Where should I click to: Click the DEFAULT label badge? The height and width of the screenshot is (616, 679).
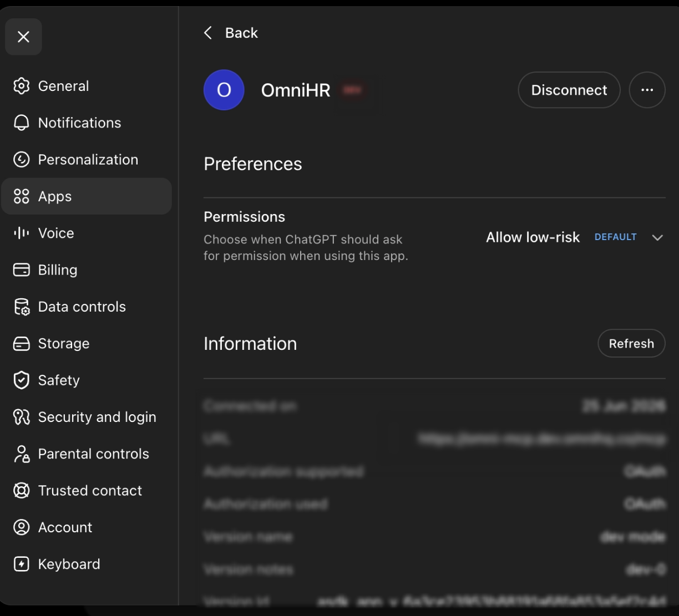pos(616,237)
